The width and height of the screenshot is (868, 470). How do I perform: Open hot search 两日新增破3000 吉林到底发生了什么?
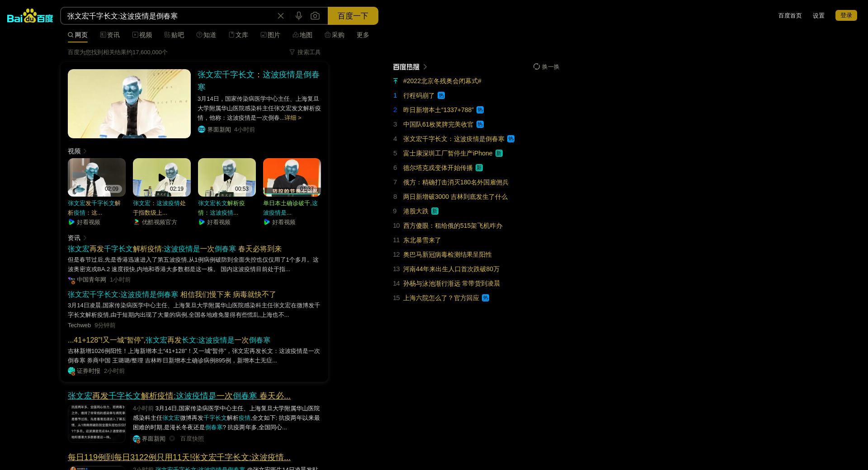455,197
